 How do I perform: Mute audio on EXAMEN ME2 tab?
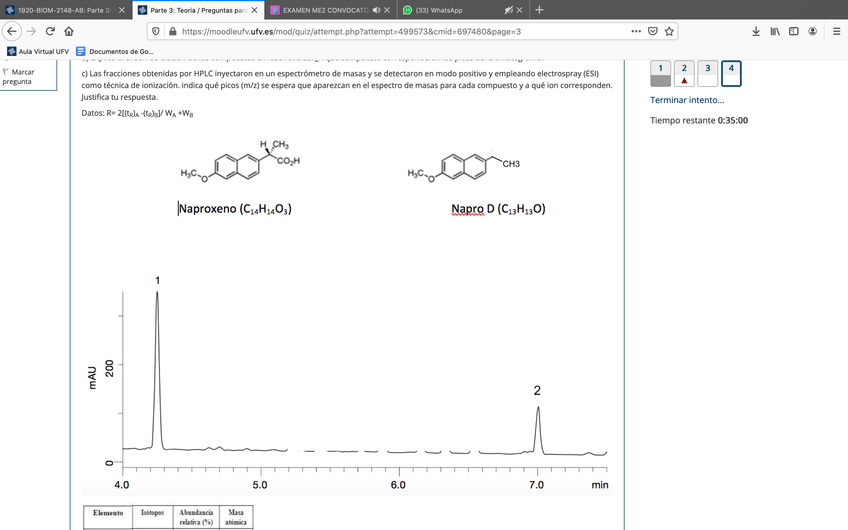tap(374, 10)
